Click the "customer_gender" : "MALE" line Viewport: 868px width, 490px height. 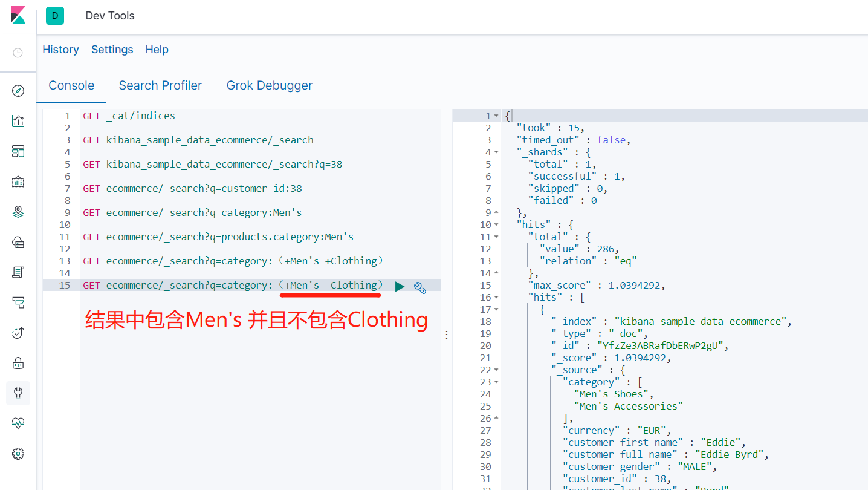click(640, 466)
